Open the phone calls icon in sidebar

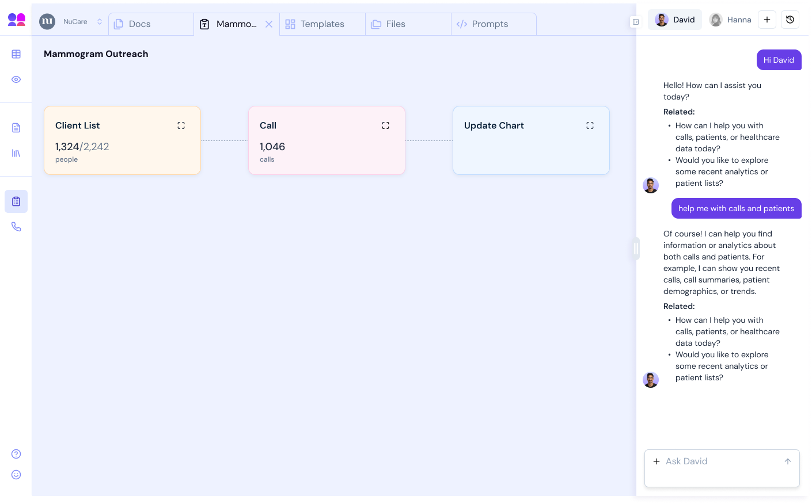click(x=16, y=227)
